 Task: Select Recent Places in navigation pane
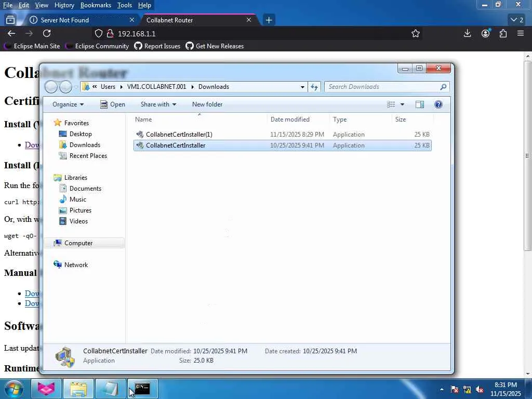click(x=83, y=156)
